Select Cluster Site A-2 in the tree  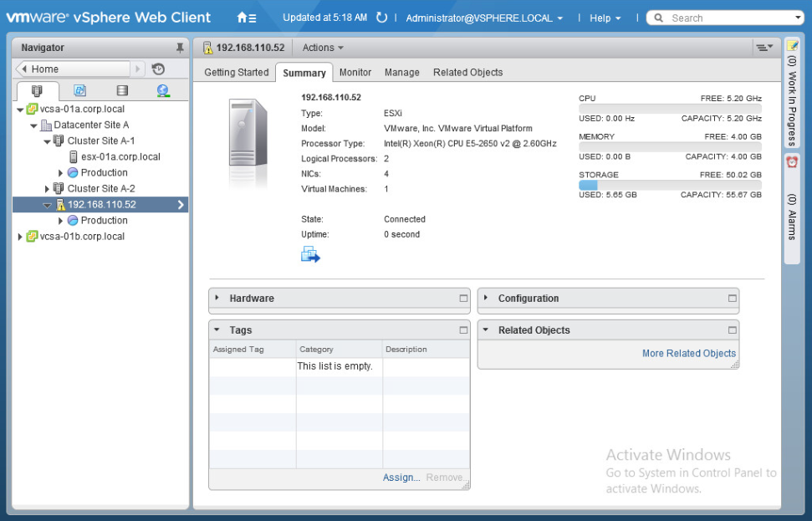point(101,189)
